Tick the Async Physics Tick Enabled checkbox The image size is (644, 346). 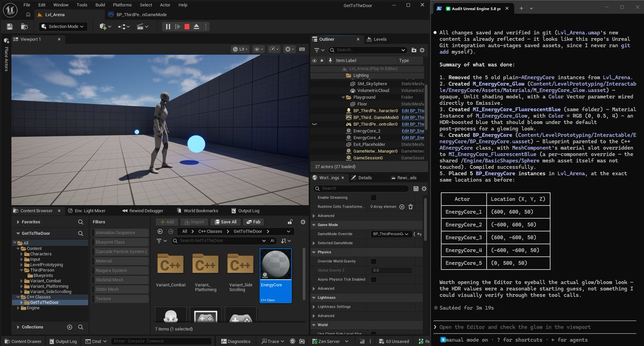[374, 279]
